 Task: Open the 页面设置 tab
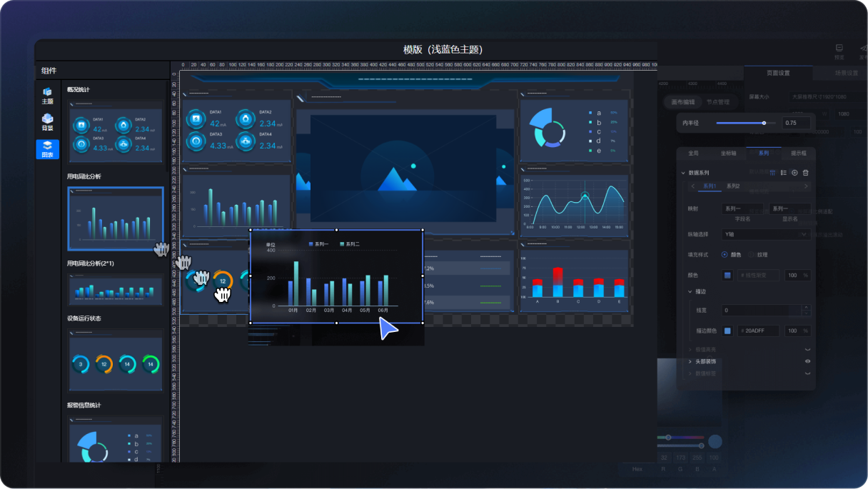click(x=778, y=73)
